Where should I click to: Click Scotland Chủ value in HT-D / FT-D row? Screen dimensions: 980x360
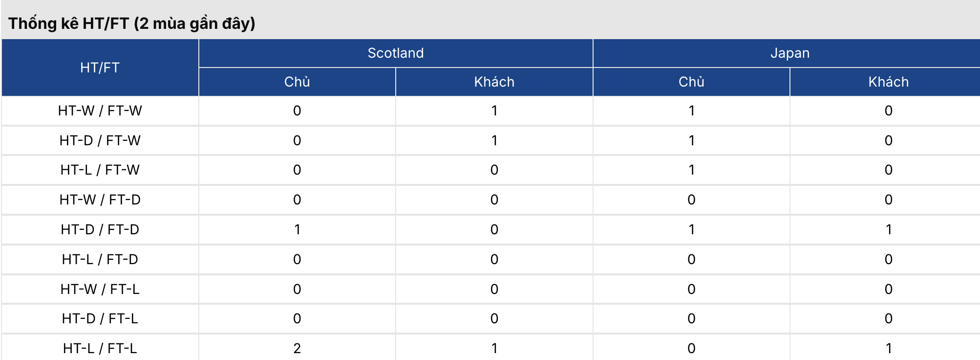[x=297, y=229]
